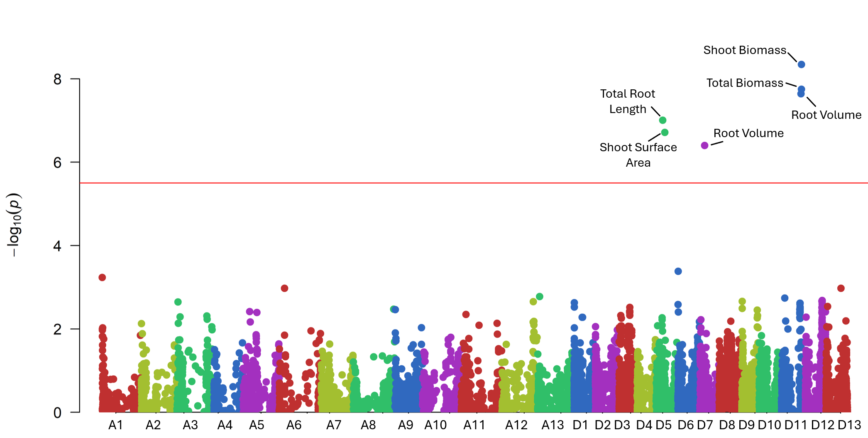This screenshot has height=438, width=868.
Task: Click the A7 chromosome axis label
Action: (x=333, y=425)
